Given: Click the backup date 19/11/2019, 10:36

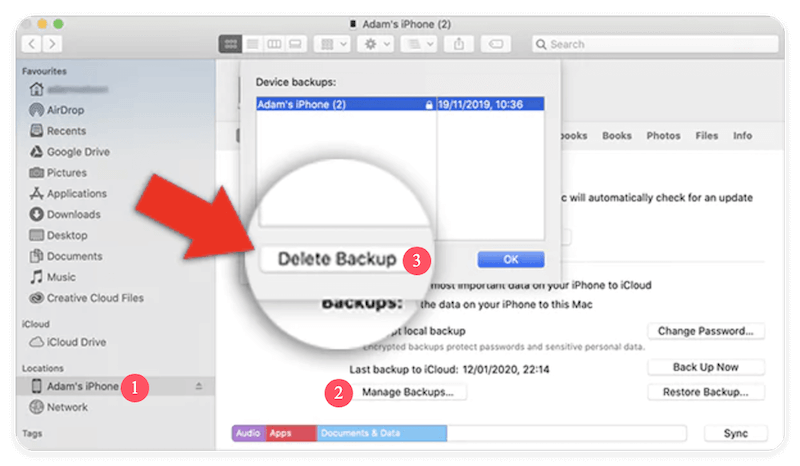Looking at the screenshot, I should [x=481, y=104].
